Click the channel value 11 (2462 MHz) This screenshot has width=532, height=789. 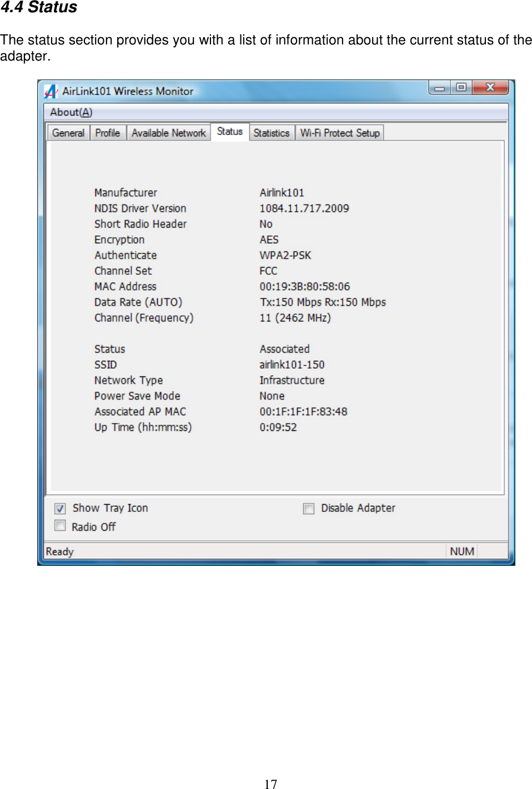point(295,318)
